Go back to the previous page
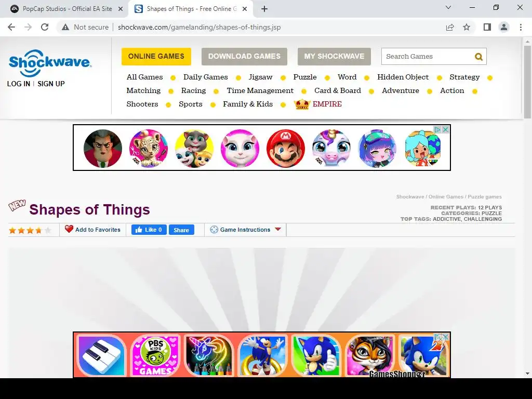The image size is (532, 399). 11,27
